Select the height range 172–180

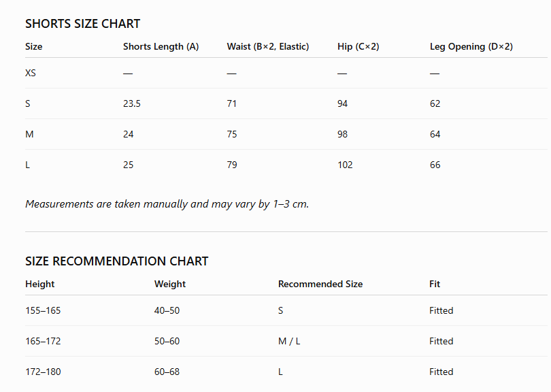(43, 372)
